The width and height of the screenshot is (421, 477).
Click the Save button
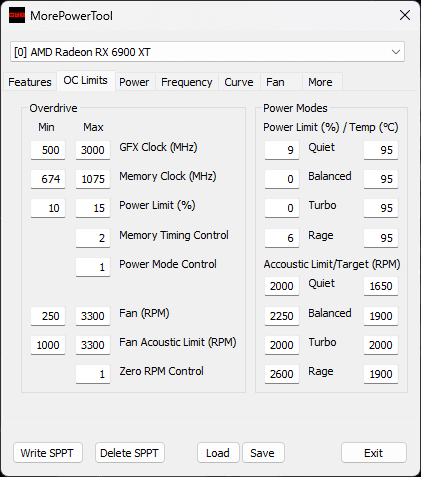coord(263,453)
